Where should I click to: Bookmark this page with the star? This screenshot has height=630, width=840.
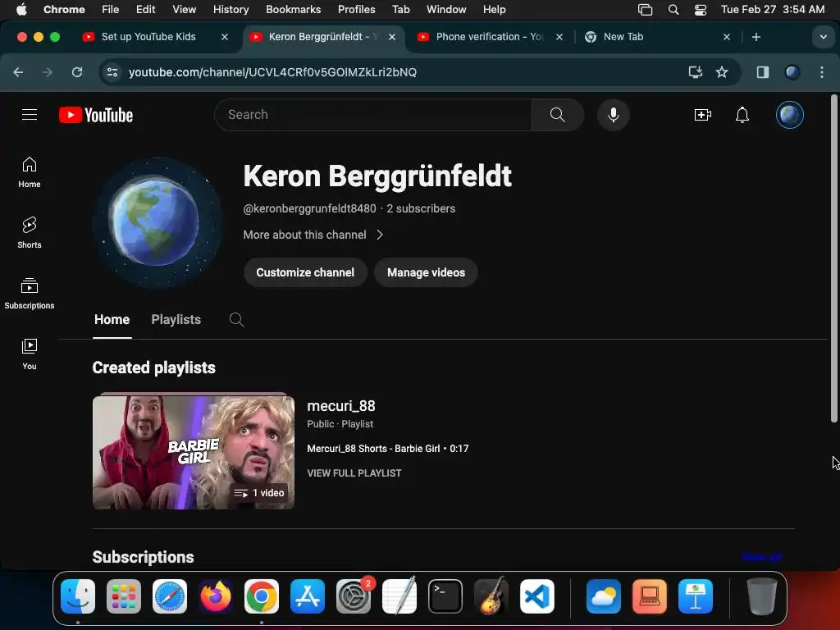(722, 72)
